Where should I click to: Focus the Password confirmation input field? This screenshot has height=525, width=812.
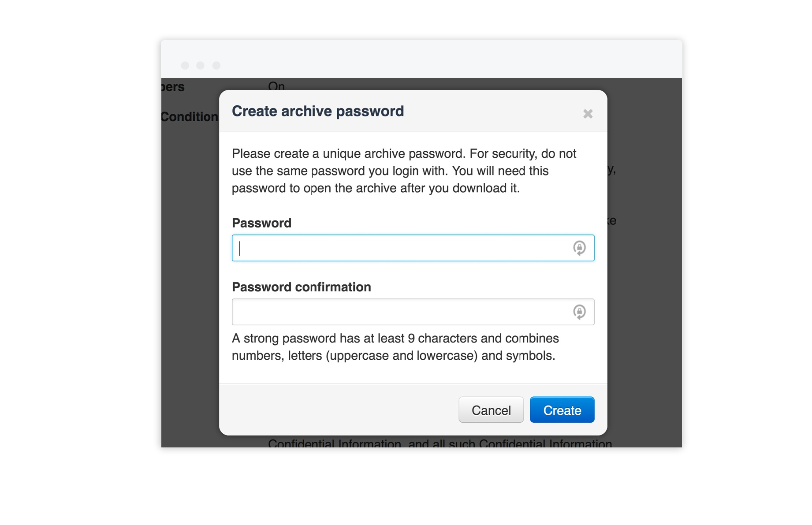tap(401, 312)
